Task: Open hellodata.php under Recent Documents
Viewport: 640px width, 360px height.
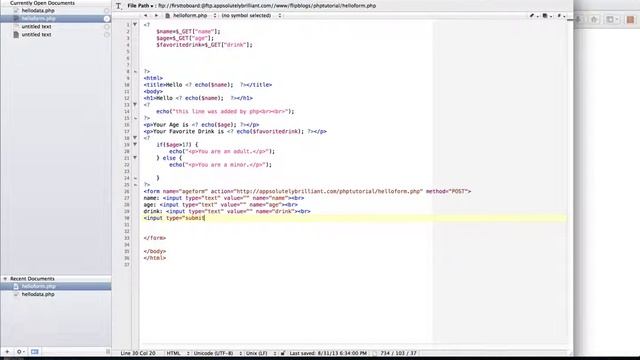Action: point(38,294)
